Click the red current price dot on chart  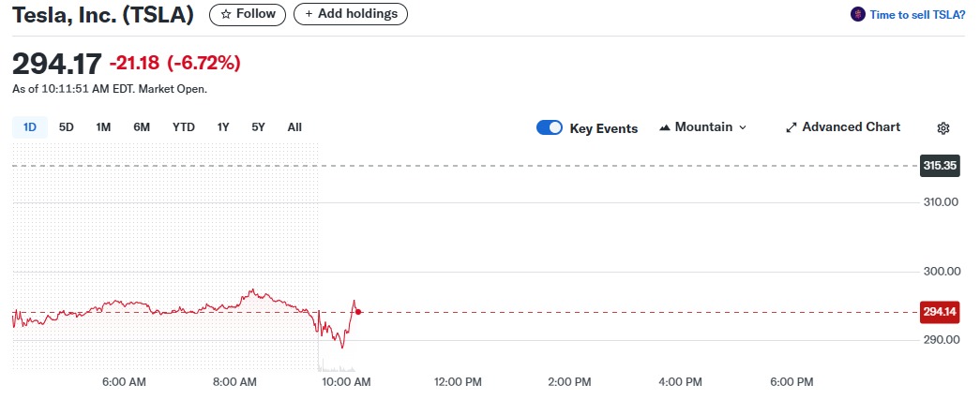(358, 312)
